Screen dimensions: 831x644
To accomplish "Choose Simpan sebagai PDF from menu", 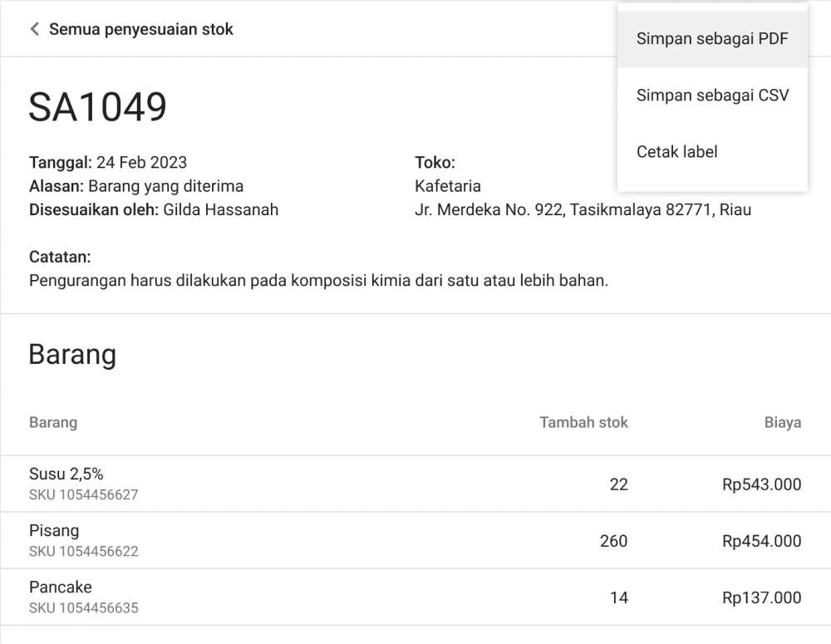I will point(712,39).
